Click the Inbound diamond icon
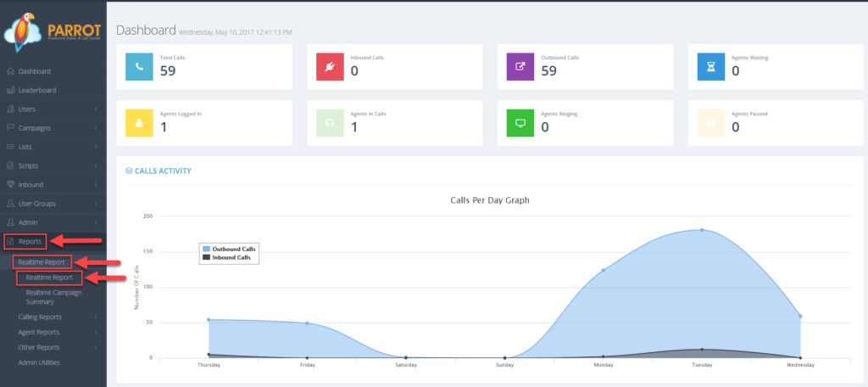Screen dimensions: 868x387 pyautogui.click(x=10, y=185)
